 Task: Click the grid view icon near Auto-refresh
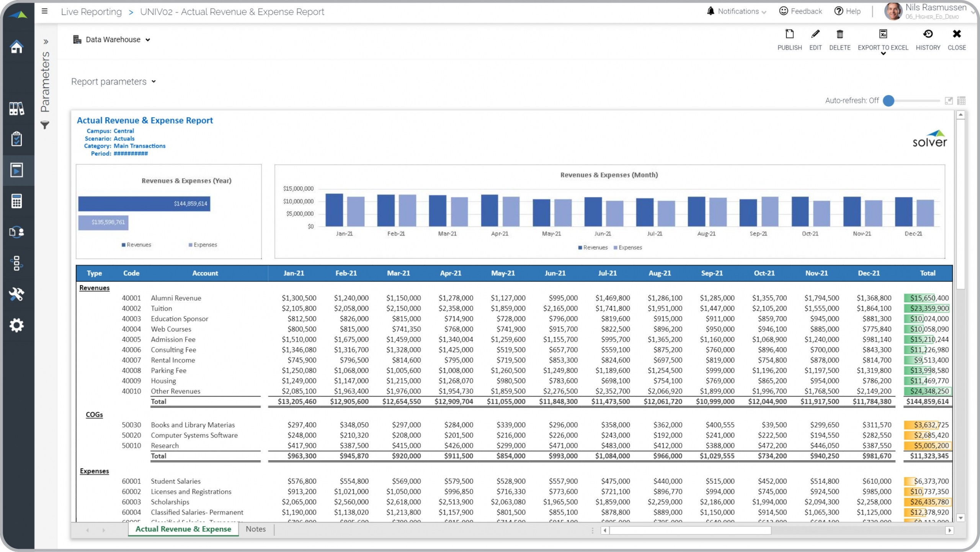click(961, 101)
